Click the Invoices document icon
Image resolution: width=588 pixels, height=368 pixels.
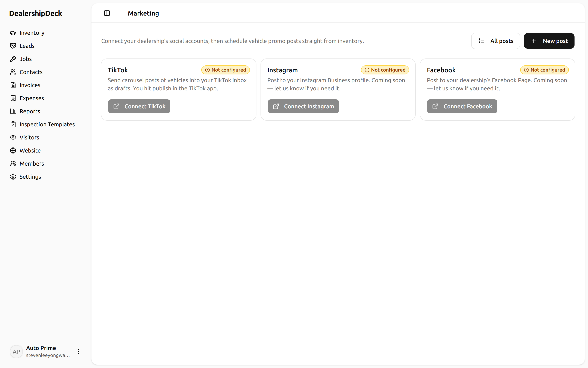13,85
